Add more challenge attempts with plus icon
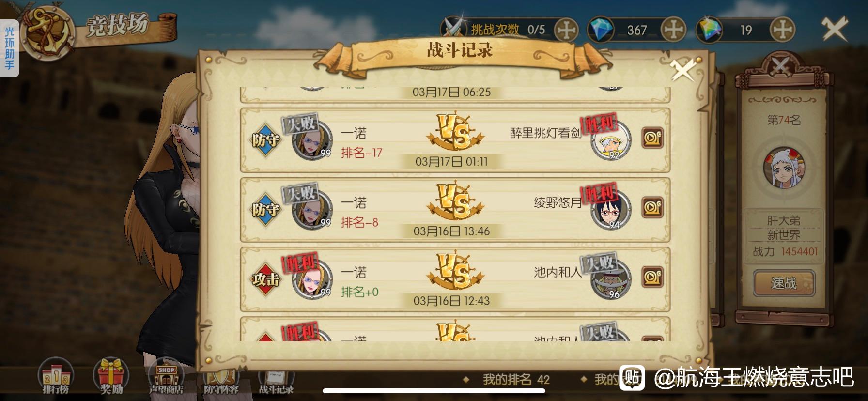This screenshot has height=401, width=868. (566, 30)
